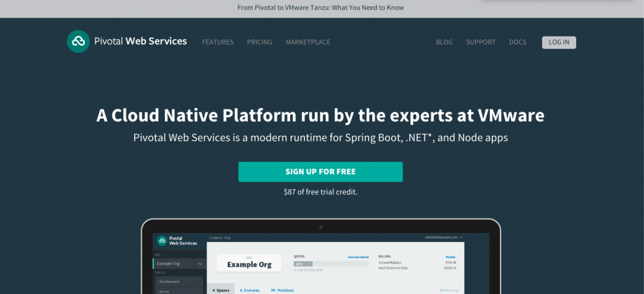Click the laptop dashboard preview image
Viewport: 644px width, 294px height.
point(321,256)
